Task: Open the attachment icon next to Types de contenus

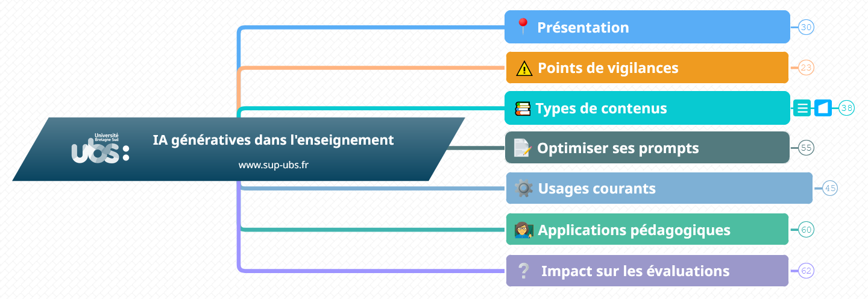Action: 823,109
